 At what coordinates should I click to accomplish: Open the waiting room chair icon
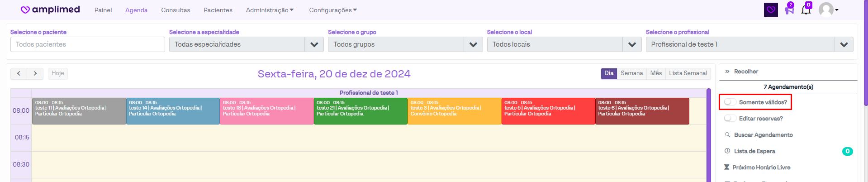pos(789,10)
